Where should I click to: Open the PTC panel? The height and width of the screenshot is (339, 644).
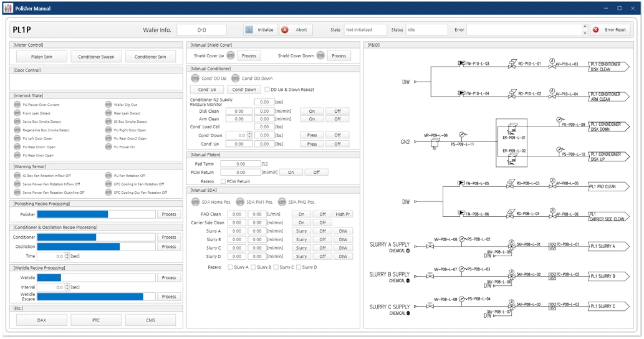click(96, 320)
